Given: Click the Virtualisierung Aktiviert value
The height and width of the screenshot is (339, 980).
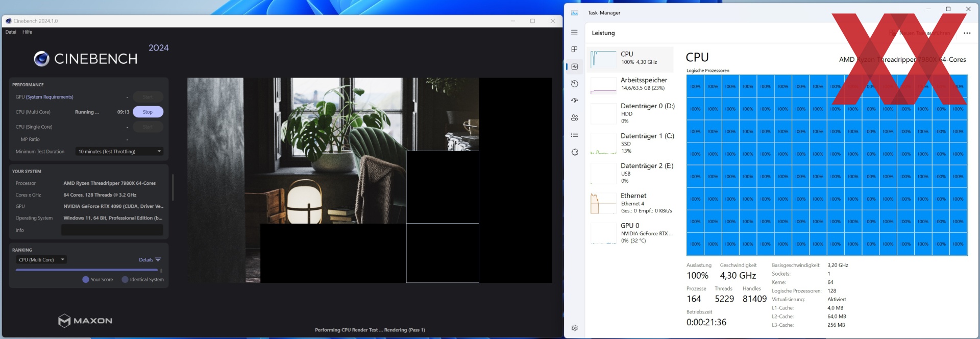Looking at the screenshot, I should tap(837, 300).
